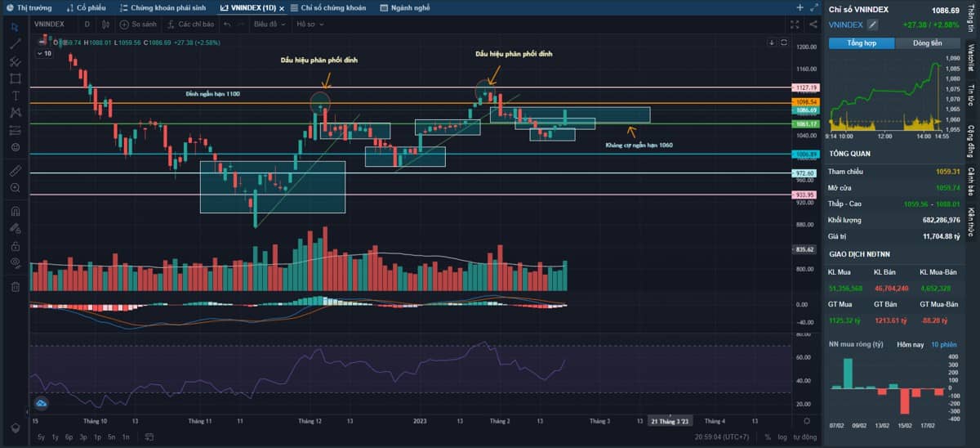The height and width of the screenshot is (448, 980).
Task: Click the candlestick chart style icon
Action: pyautogui.click(x=106, y=24)
